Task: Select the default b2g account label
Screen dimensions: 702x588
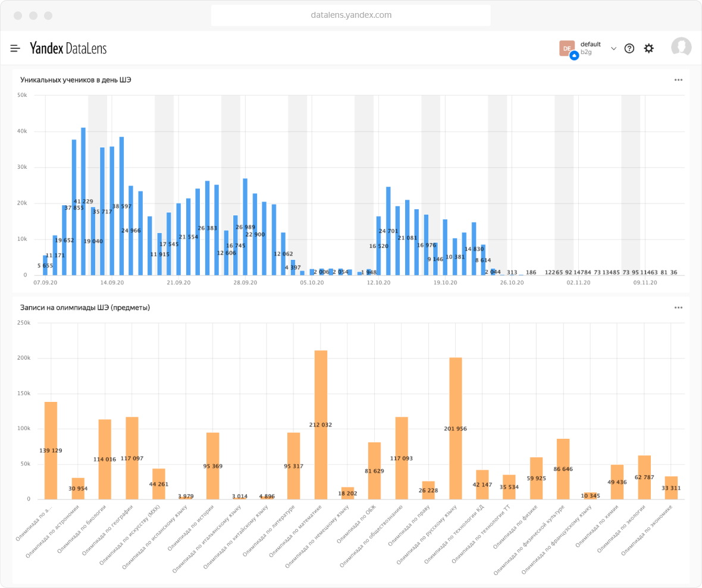Action: tap(590, 48)
